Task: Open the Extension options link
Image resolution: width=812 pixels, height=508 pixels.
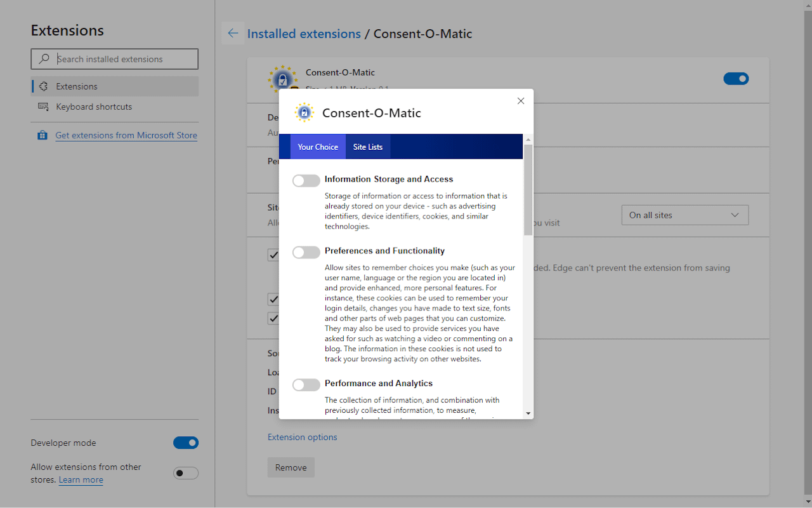Action: (302, 437)
